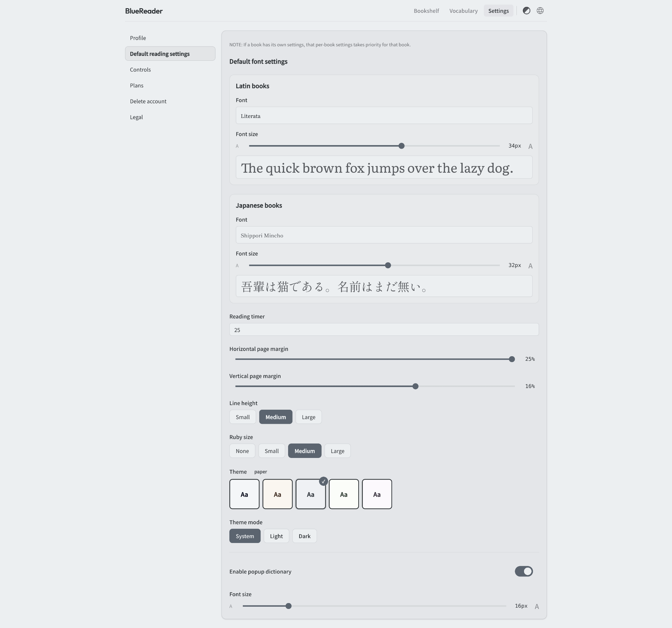This screenshot has height=628, width=672.
Task: Click the small A icon beside Japanese font size
Action: pyautogui.click(x=237, y=266)
